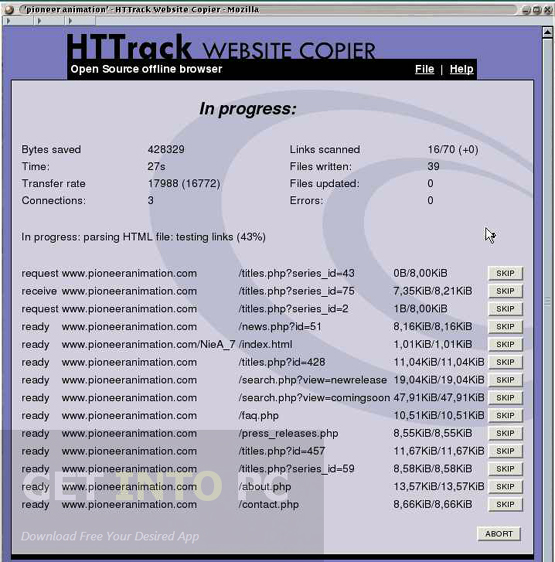The height and width of the screenshot is (562, 555).
Task: Click the HTTrack Website Copier logo
Action: [x=221, y=47]
